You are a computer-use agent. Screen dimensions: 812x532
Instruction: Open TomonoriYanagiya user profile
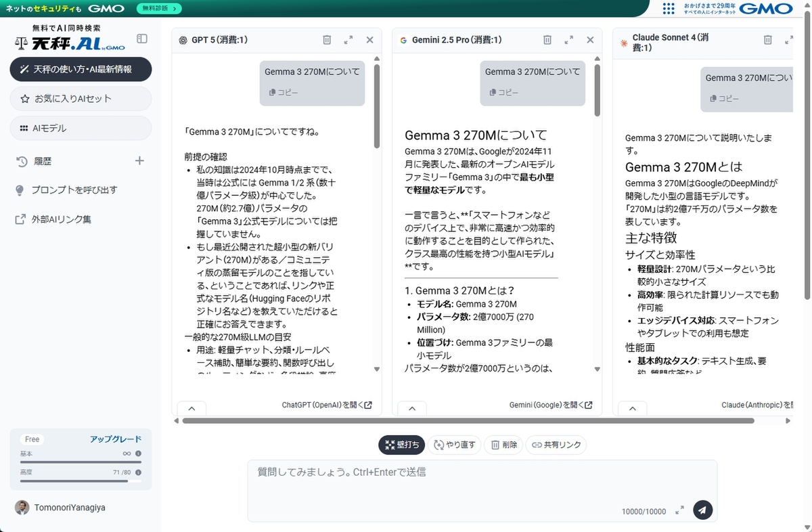(x=60, y=508)
